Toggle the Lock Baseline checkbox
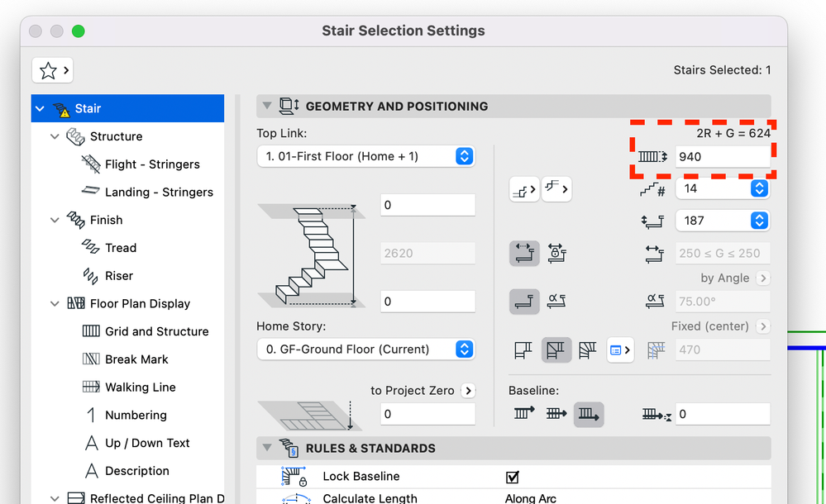The height and width of the screenshot is (504, 826). coord(513,477)
